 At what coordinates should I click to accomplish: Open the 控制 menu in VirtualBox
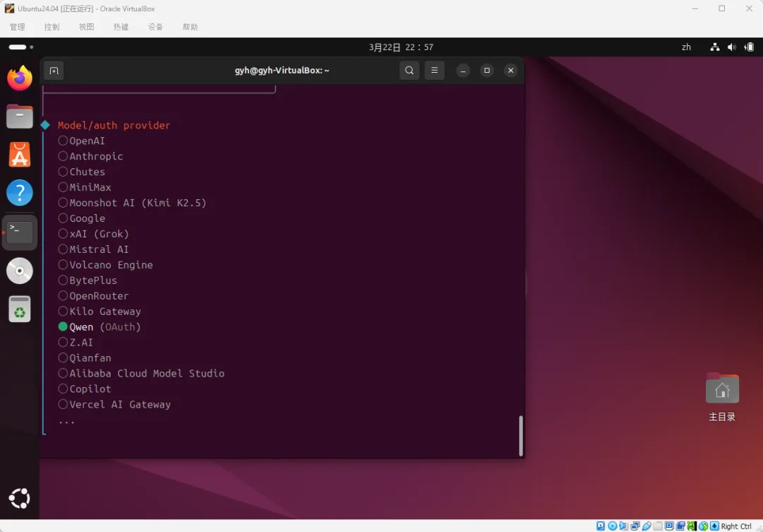(52, 27)
